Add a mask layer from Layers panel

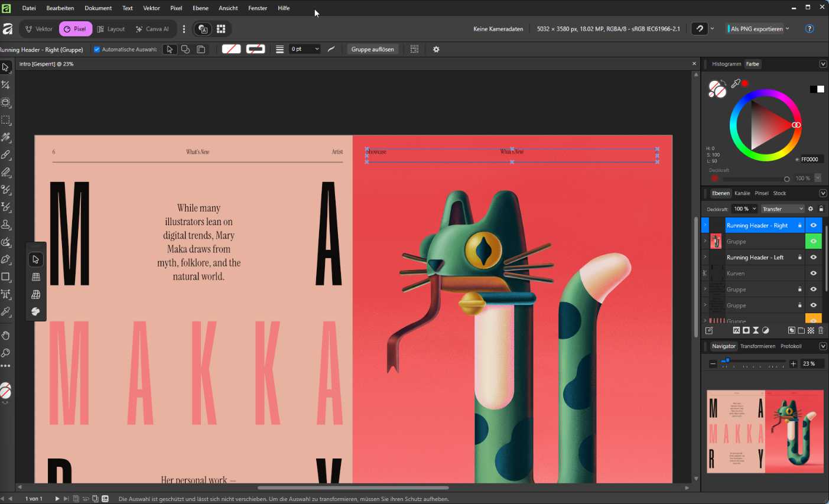tap(746, 330)
